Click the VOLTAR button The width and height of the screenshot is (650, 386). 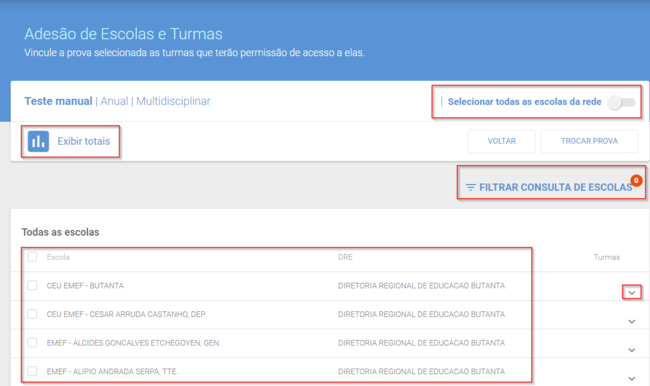tap(502, 141)
